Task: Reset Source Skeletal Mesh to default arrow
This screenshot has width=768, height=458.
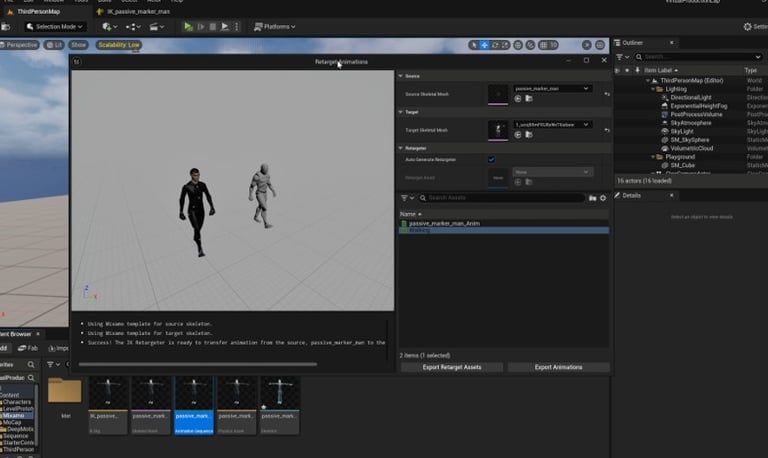Action: pyautogui.click(x=607, y=94)
